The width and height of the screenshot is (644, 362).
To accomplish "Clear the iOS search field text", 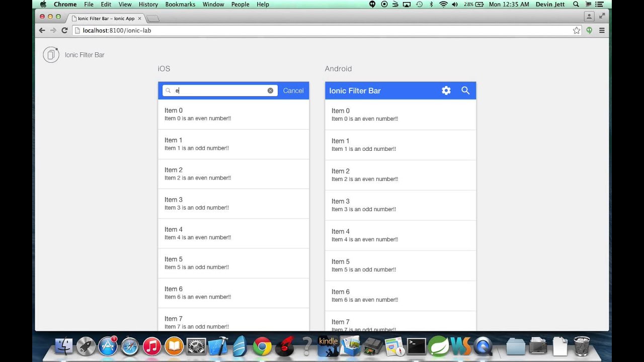I will tap(270, 90).
